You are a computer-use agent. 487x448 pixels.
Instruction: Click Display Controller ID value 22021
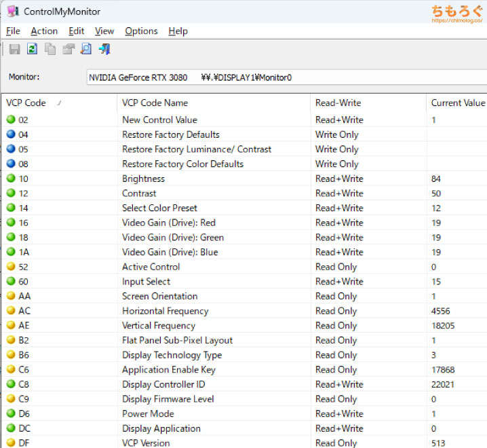pos(443,385)
